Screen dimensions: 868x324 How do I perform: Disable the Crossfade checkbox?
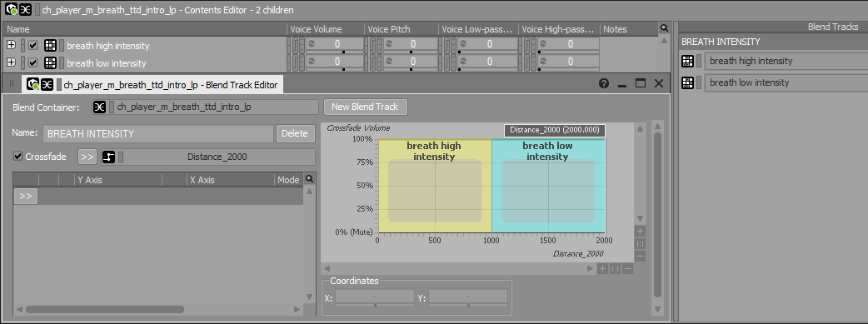pos(17,157)
